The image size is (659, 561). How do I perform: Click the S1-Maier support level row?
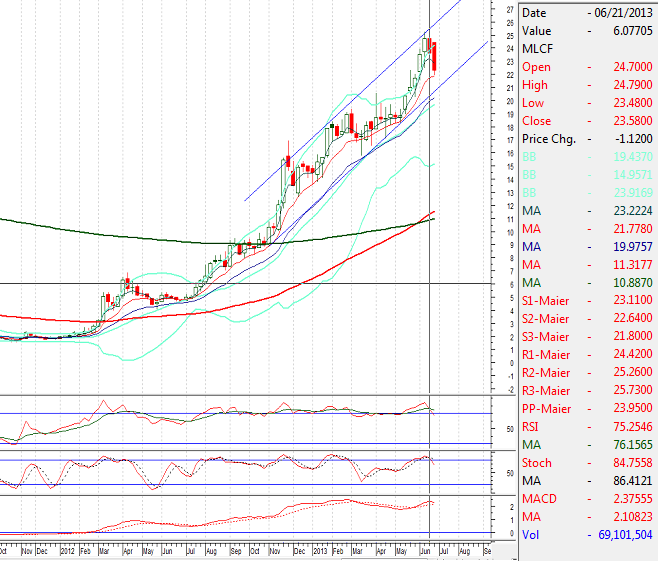point(587,301)
